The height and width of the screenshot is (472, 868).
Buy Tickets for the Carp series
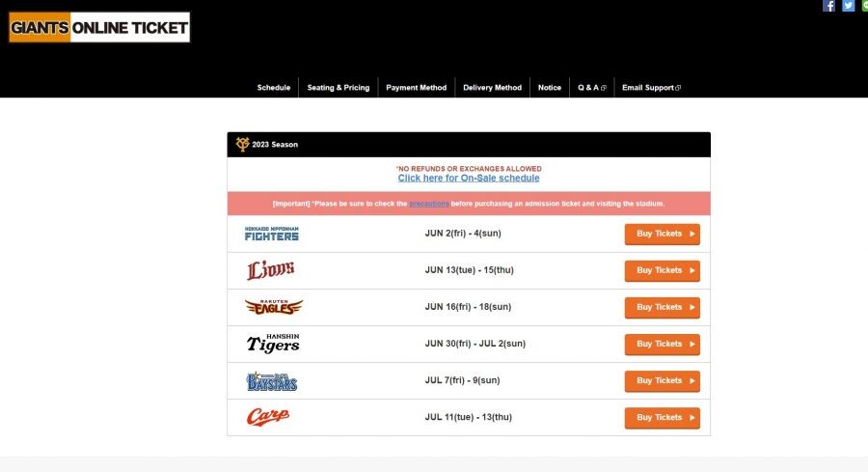(x=663, y=418)
